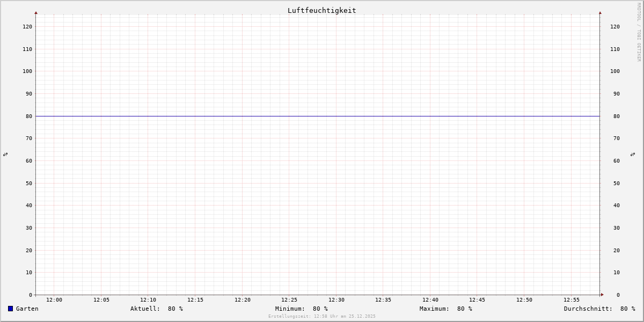Click the 30 label on left axis
This screenshot has height=322, width=644.
pyautogui.click(x=29, y=228)
